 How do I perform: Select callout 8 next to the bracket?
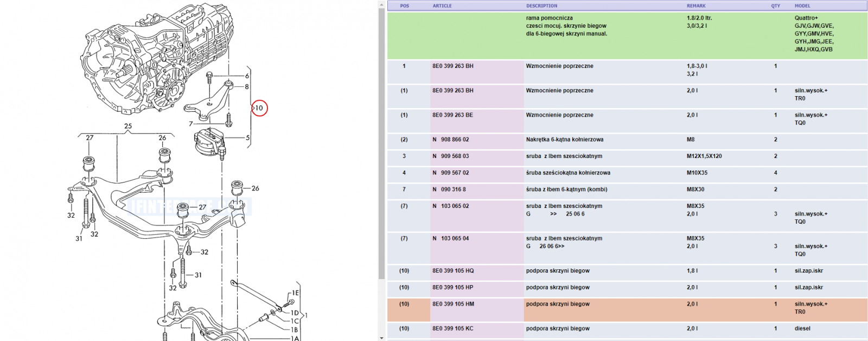coord(247,87)
